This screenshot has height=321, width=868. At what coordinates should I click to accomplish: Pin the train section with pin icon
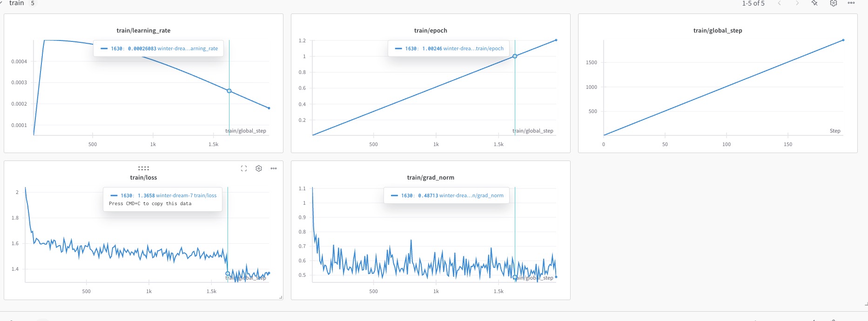point(814,3)
